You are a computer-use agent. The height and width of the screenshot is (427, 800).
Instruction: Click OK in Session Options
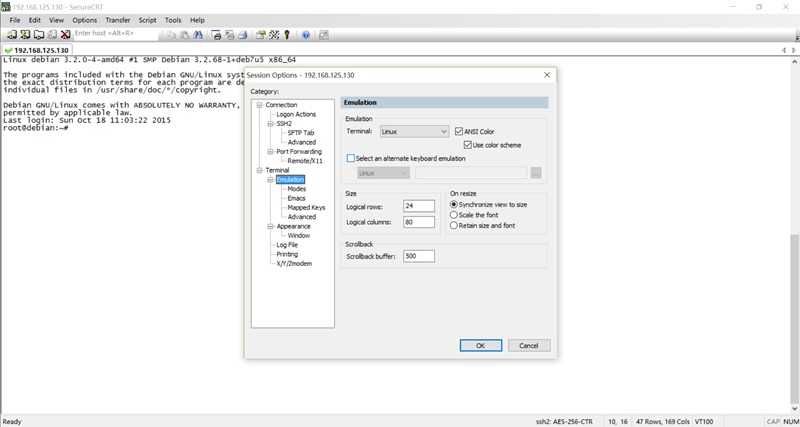(x=481, y=345)
